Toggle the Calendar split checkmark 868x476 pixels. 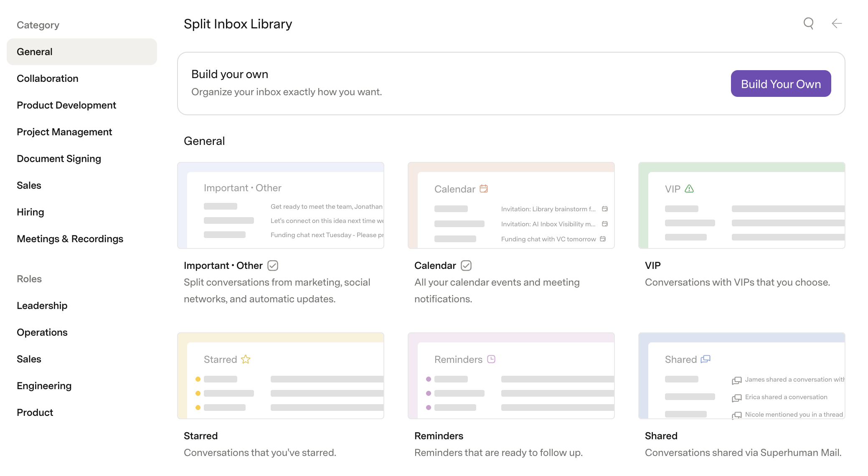tap(466, 266)
